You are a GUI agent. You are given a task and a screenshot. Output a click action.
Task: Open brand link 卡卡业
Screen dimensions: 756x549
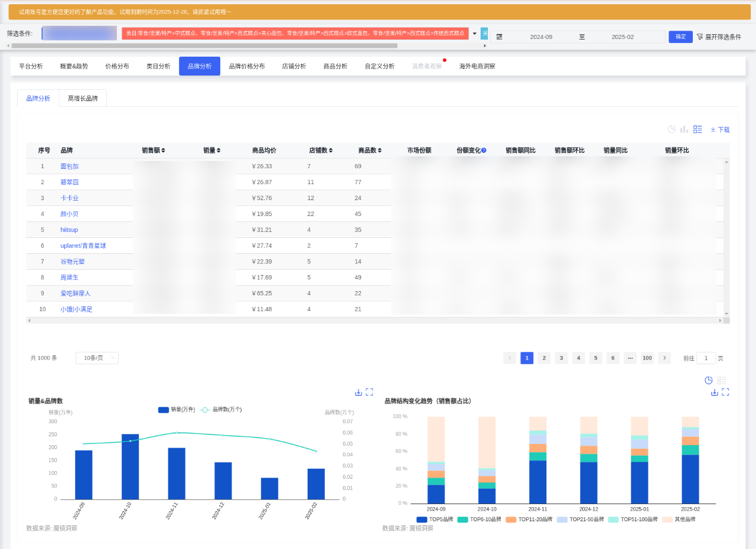click(x=69, y=198)
